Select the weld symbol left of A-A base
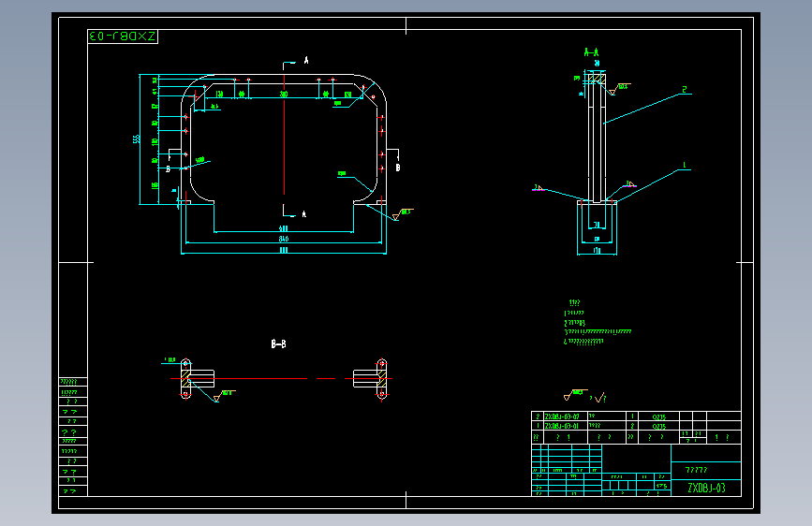812x526 pixels. (x=539, y=188)
